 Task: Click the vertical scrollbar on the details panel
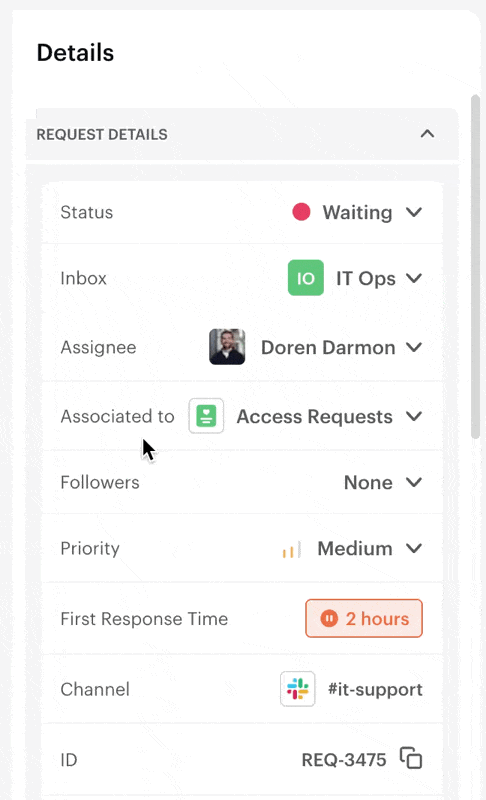pos(475,265)
